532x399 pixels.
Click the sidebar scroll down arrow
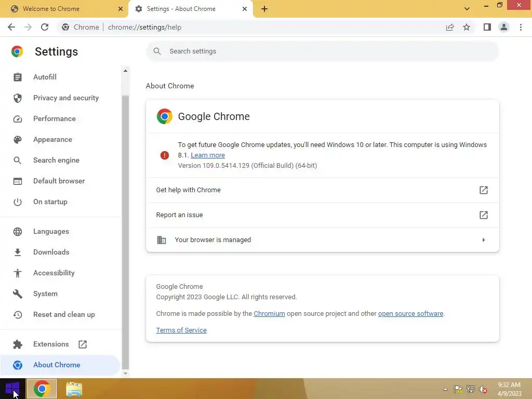click(125, 374)
